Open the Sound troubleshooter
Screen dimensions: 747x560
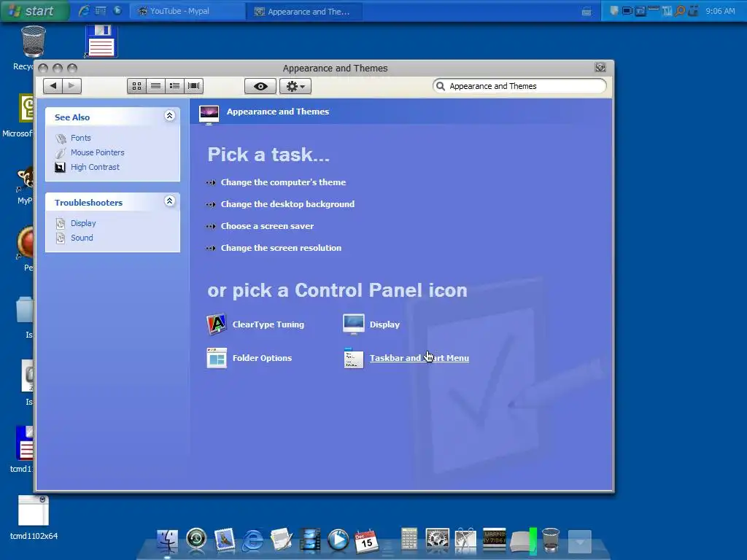point(82,238)
